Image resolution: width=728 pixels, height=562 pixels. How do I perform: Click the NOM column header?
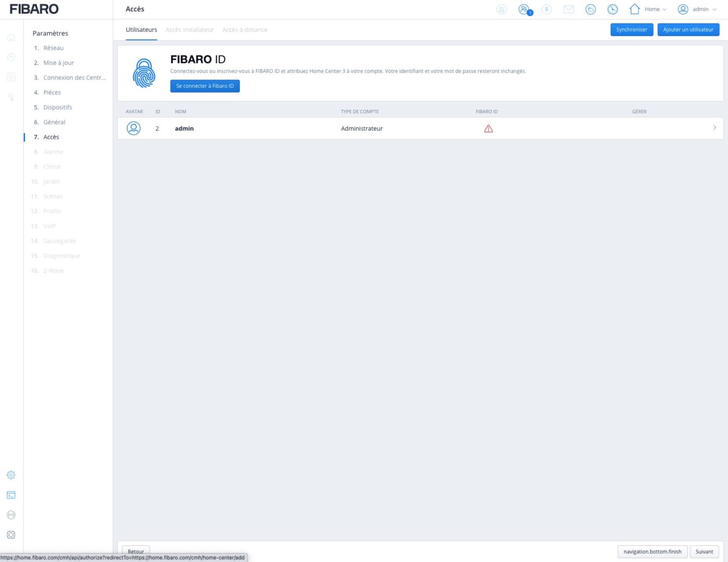(x=180, y=111)
